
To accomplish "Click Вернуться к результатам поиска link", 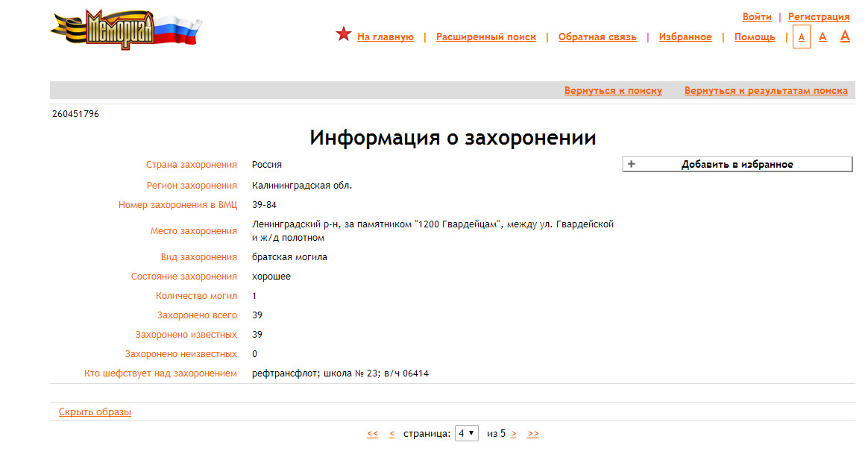I will point(766,90).
